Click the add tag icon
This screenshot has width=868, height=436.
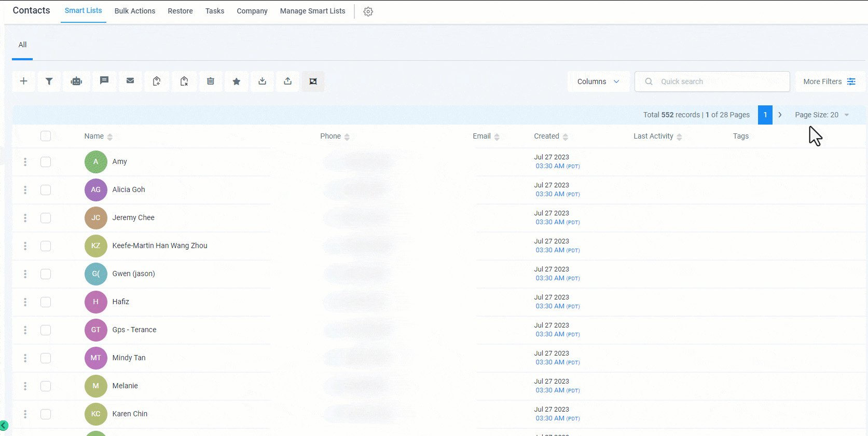pyautogui.click(x=157, y=81)
